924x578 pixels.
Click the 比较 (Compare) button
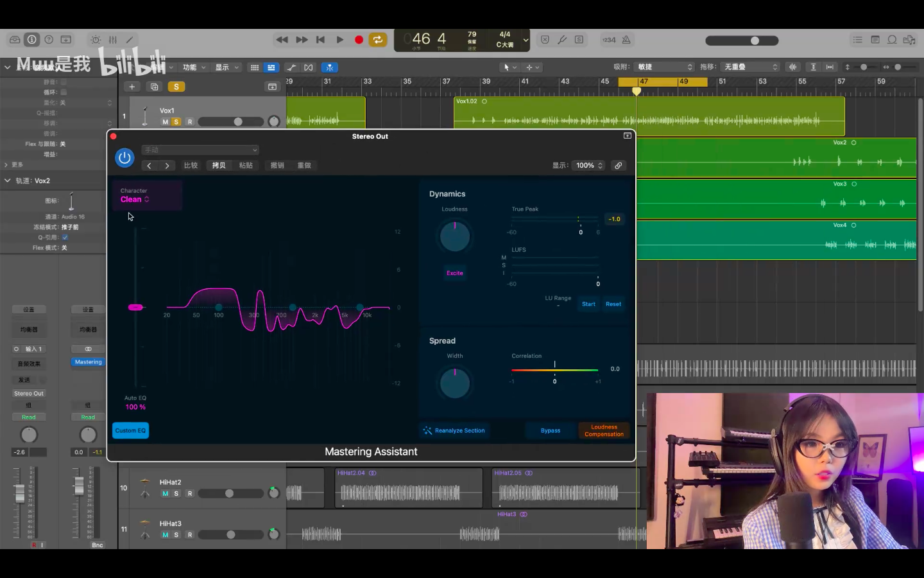(191, 166)
